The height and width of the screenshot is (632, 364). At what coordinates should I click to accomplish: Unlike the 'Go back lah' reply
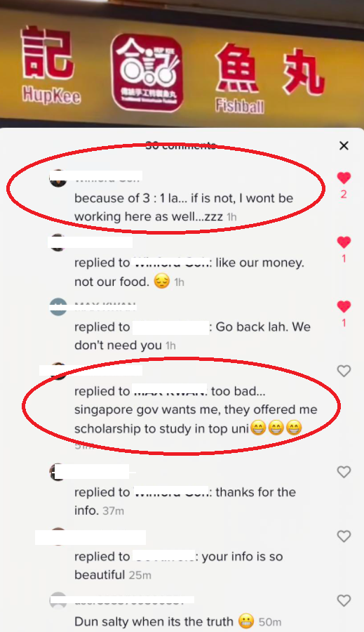(x=344, y=306)
